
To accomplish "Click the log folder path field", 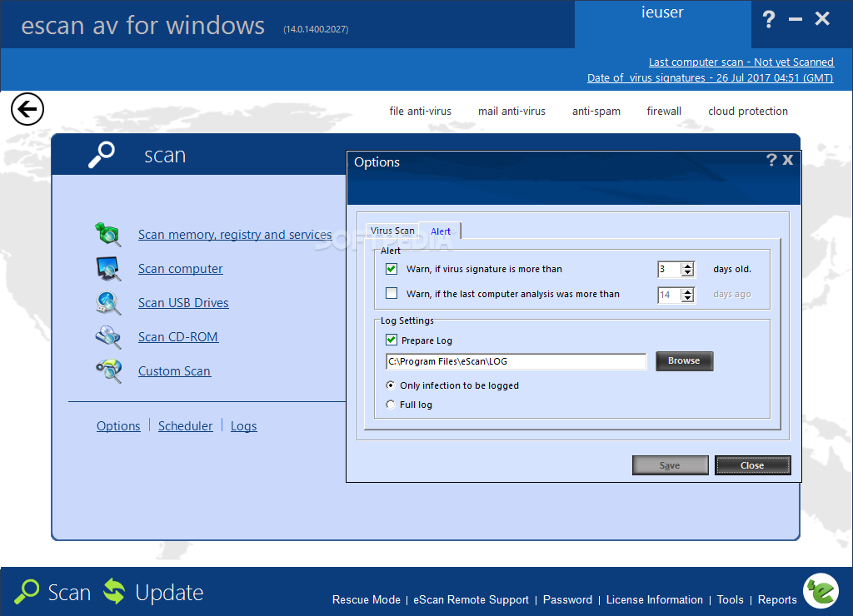I will coord(516,361).
